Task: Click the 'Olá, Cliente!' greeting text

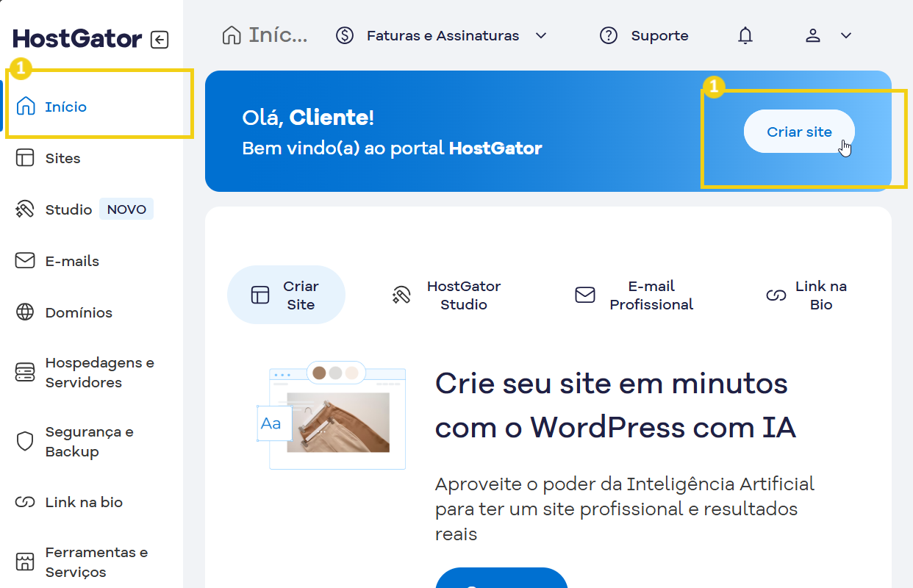Action: [308, 118]
